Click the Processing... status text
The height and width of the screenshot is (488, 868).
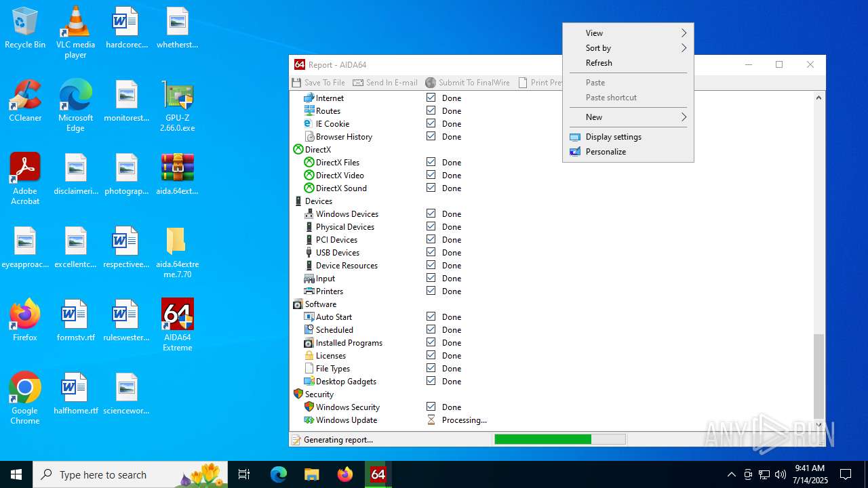point(465,420)
